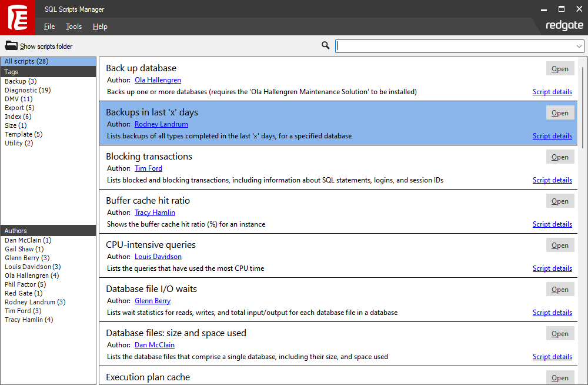
Task: Filter scripts by author Glenn Berry (3)
Action: click(x=27, y=258)
